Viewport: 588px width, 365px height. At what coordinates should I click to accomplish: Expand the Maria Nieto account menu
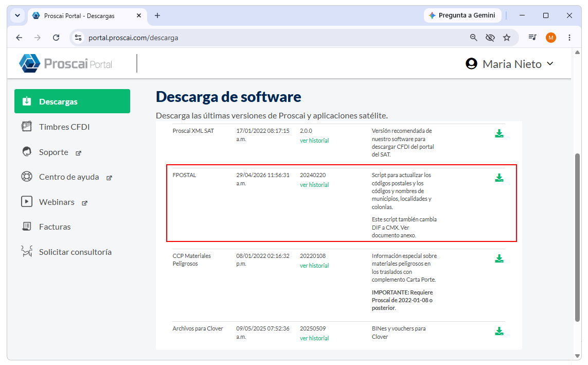[x=550, y=64]
